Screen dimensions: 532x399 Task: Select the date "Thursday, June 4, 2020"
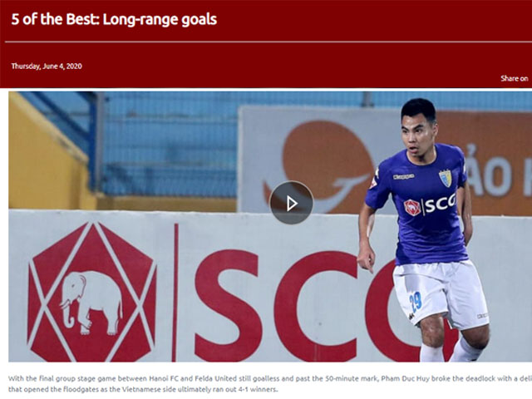coord(47,66)
